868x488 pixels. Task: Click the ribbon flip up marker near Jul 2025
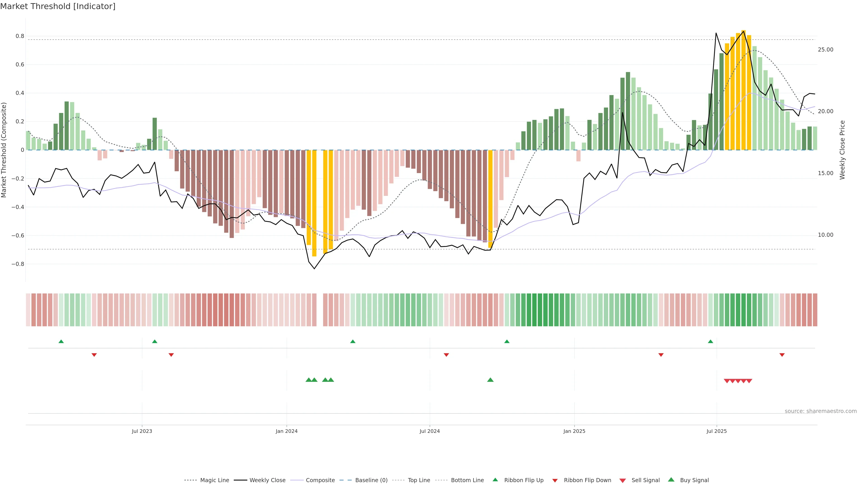click(x=710, y=342)
